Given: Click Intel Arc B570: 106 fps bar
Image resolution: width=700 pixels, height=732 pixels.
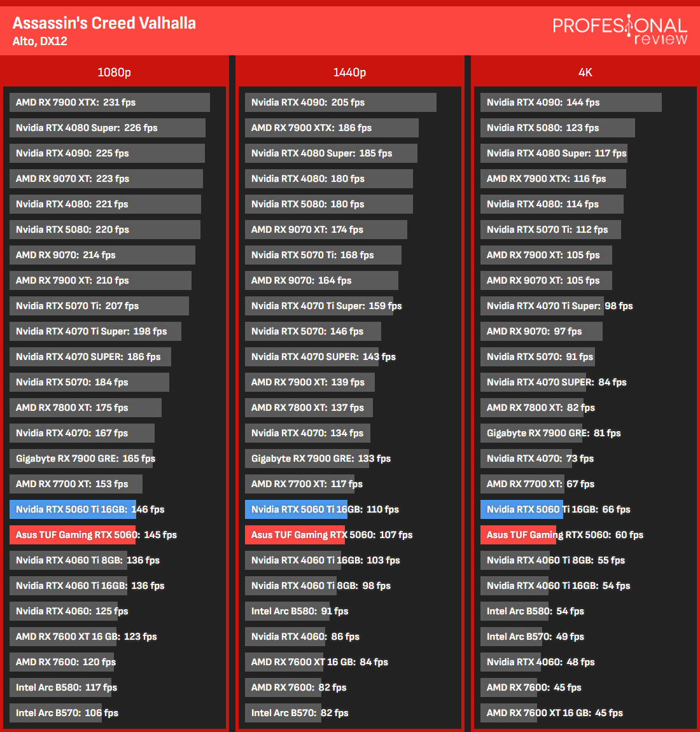Looking at the screenshot, I should pyautogui.click(x=55, y=713).
